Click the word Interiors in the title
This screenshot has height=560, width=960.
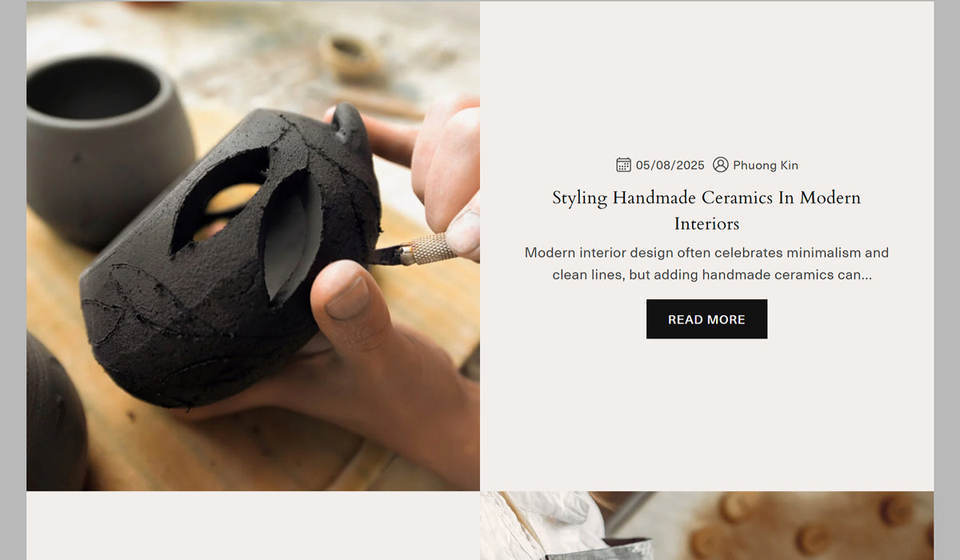click(x=706, y=223)
